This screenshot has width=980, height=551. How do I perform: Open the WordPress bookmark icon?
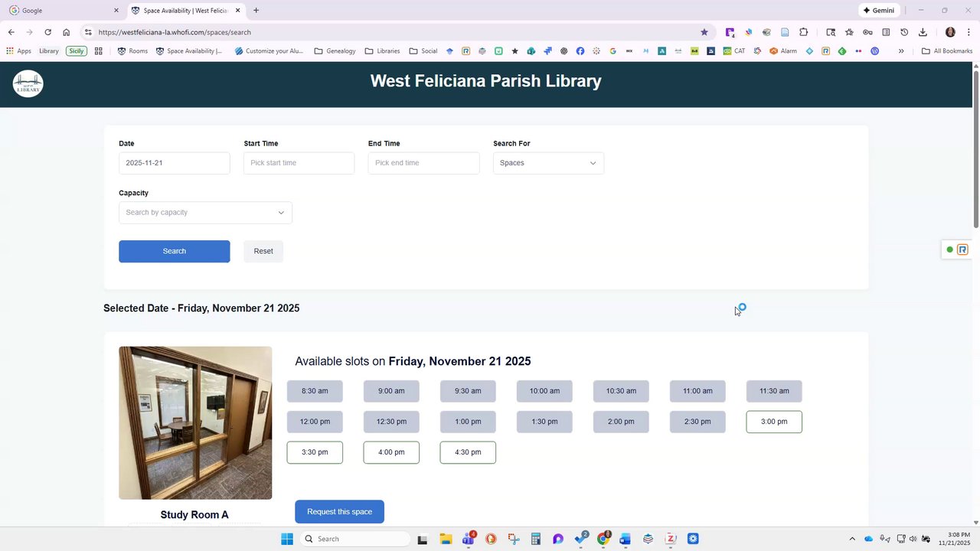(874, 51)
